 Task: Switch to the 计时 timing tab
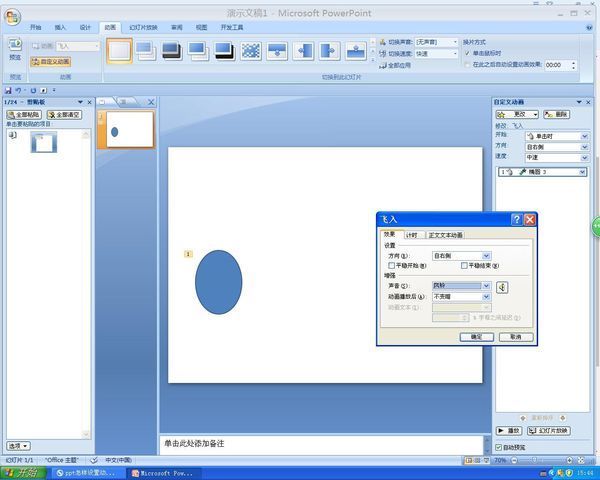[411, 235]
